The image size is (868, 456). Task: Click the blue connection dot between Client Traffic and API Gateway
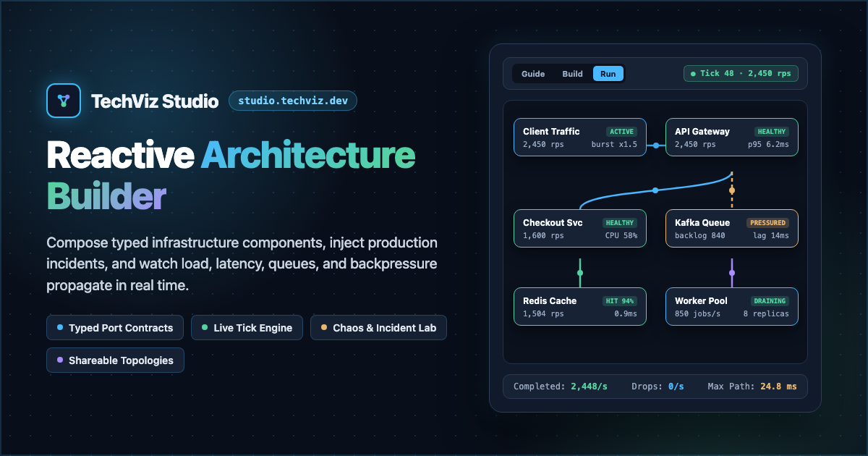[x=656, y=145]
